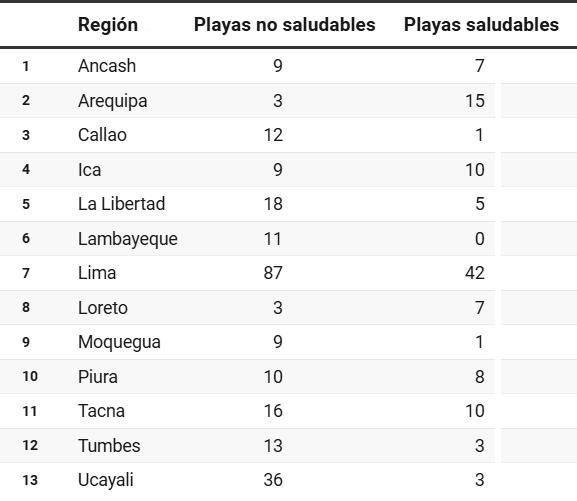
Task: Select Ucayali's value 36 cell
Action: coord(273,480)
